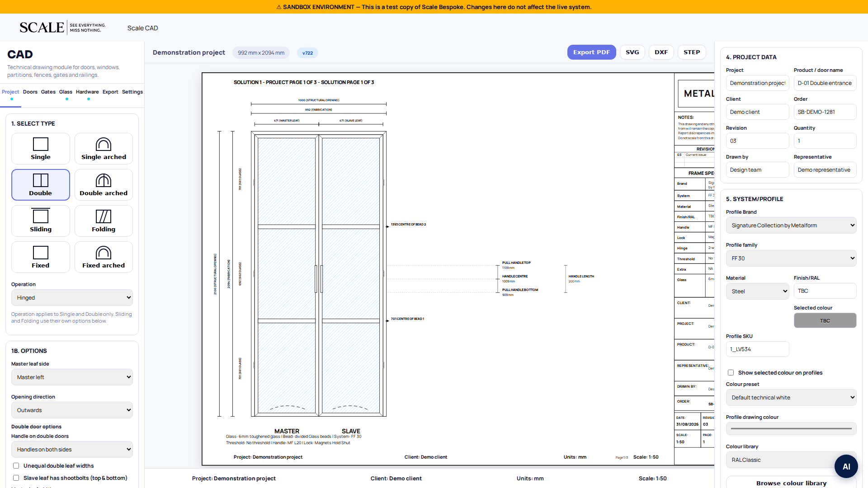Click the Profile drawing colour picker

[x=791, y=429]
